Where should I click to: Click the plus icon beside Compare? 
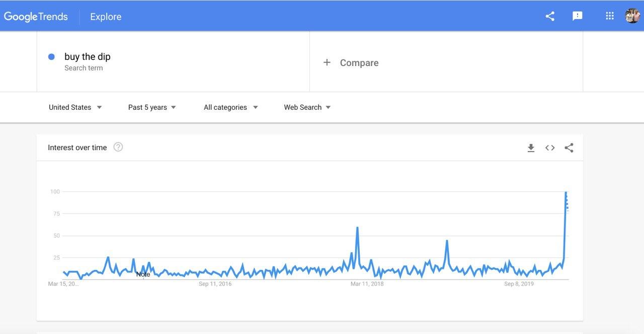327,62
